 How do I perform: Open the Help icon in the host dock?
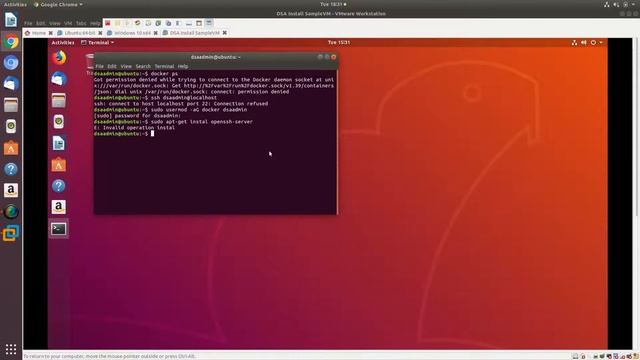pos(11,169)
